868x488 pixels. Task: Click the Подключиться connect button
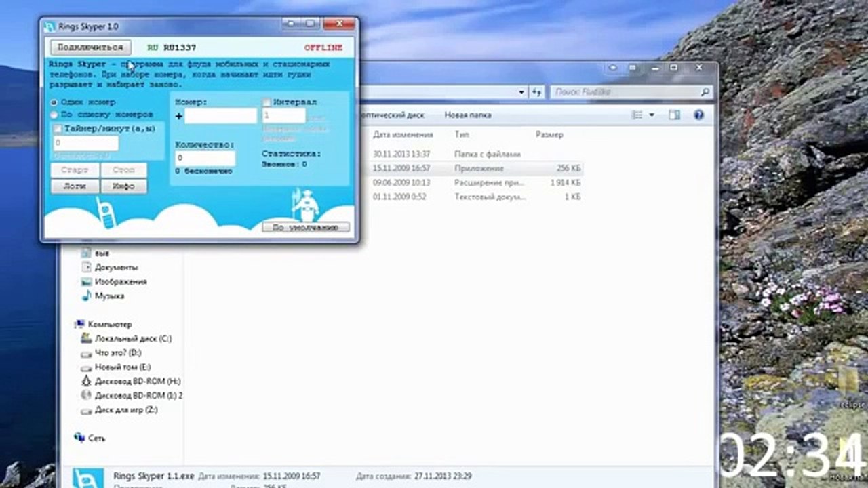90,47
